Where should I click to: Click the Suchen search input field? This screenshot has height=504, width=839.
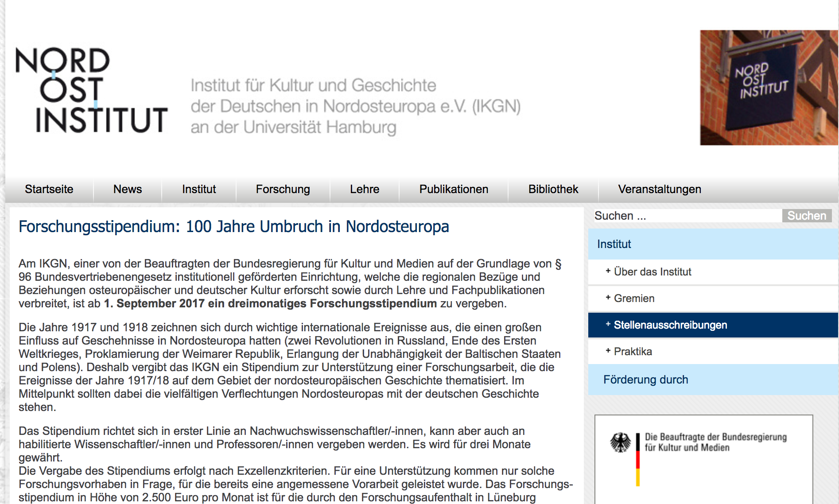pos(688,216)
